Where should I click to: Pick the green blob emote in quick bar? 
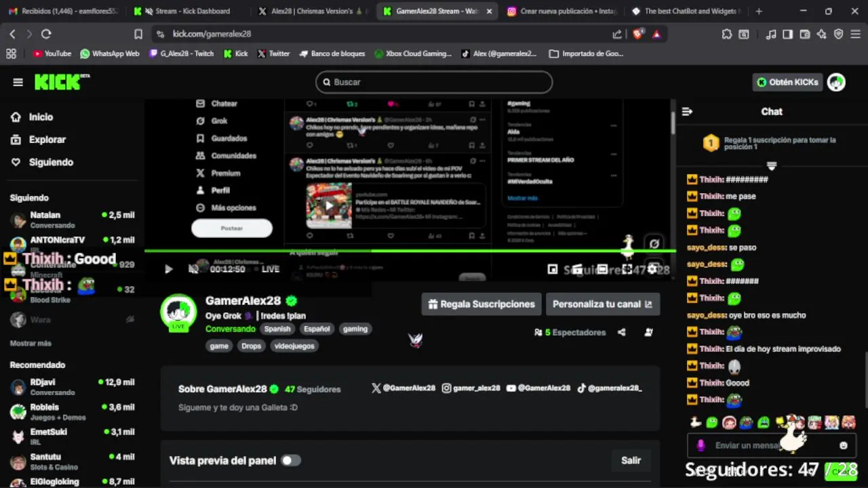[712, 423]
